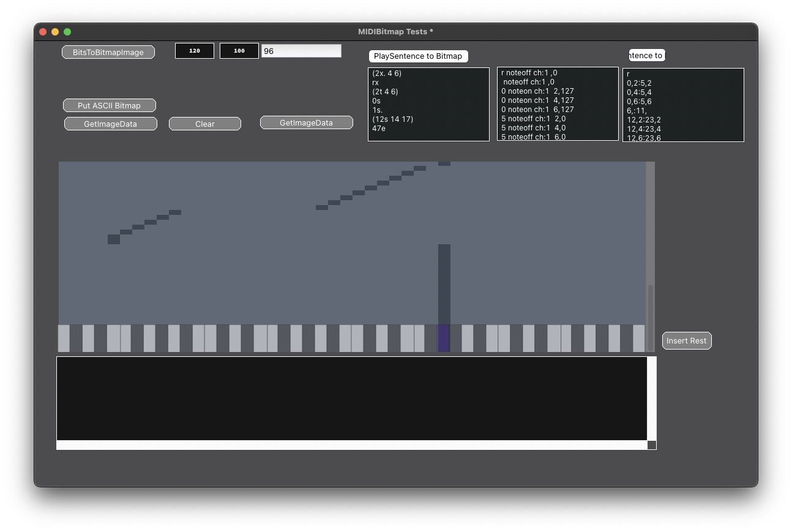
Task: Click the '1s.' line in sentence box
Action: coord(377,110)
